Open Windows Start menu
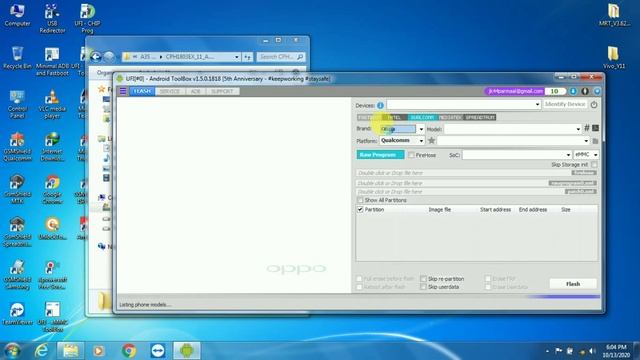The image size is (640, 360). tap(13, 351)
